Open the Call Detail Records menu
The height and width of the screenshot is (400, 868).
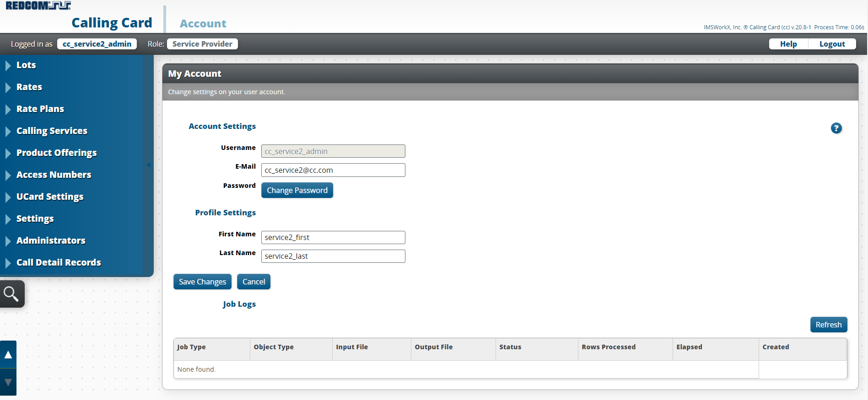[59, 262]
